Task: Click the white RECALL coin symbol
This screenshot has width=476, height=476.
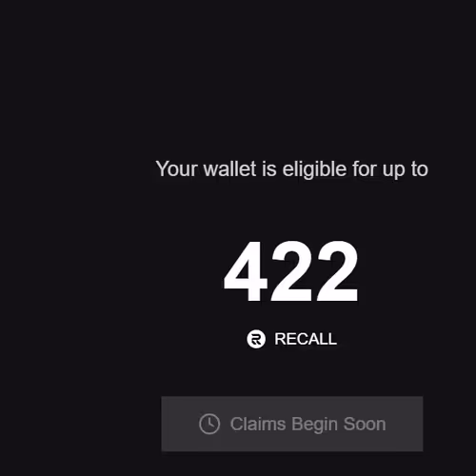Action: [x=256, y=339]
